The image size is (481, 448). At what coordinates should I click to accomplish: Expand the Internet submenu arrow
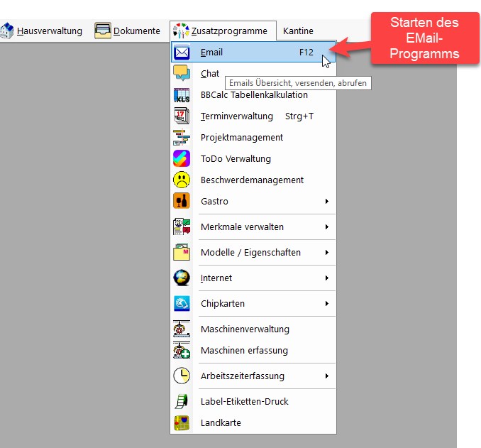[x=327, y=278]
